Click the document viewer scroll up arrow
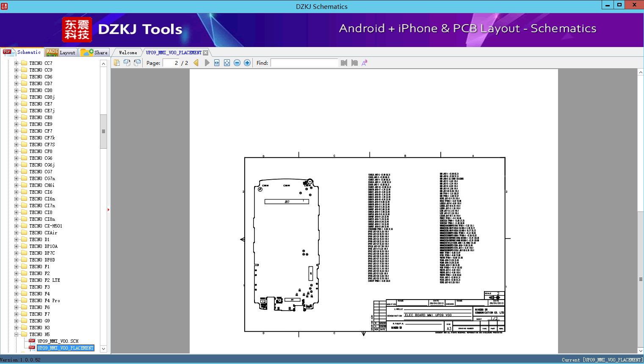This screenshot has width=644, height=364. click(641, 72)
